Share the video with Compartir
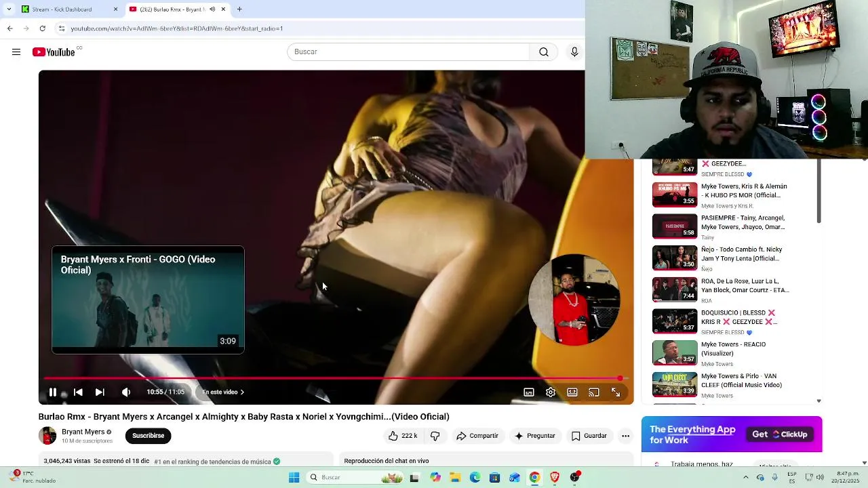The width and height of the screenshot is (868, 488). point(477,436)
